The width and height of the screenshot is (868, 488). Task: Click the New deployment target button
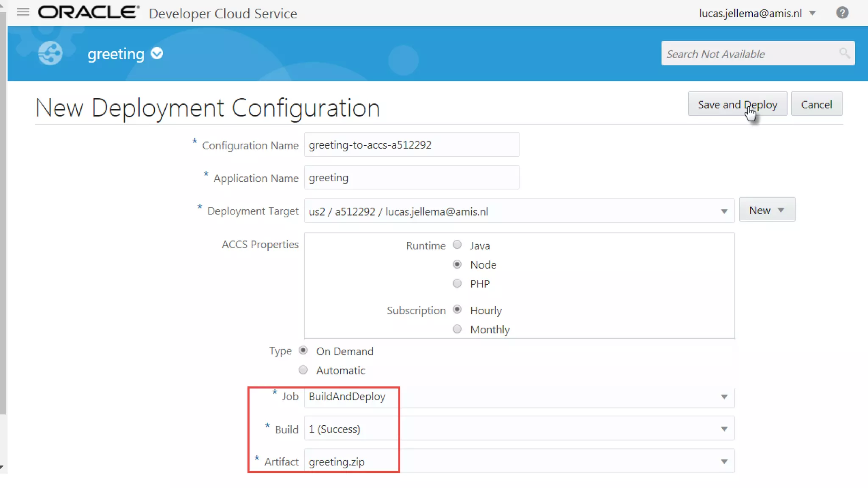[767, 210]
